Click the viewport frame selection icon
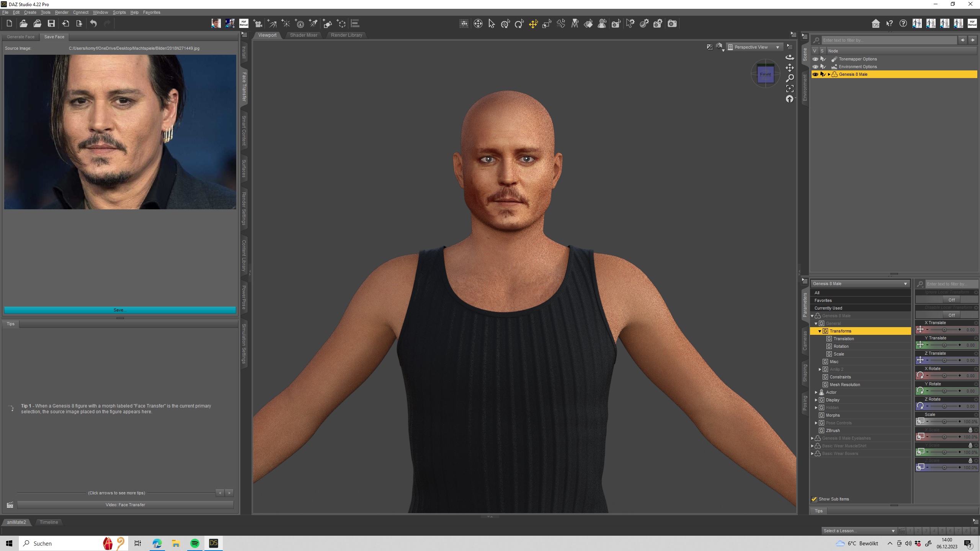This screenshot has width=980, height=551. pos(789,89)
